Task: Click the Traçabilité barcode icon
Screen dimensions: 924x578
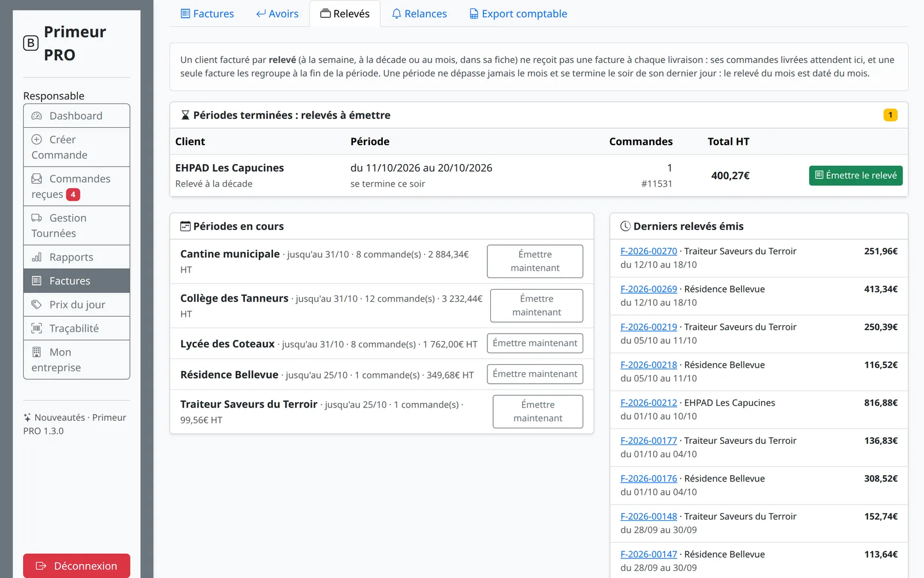Action: [x=37, y=328]
